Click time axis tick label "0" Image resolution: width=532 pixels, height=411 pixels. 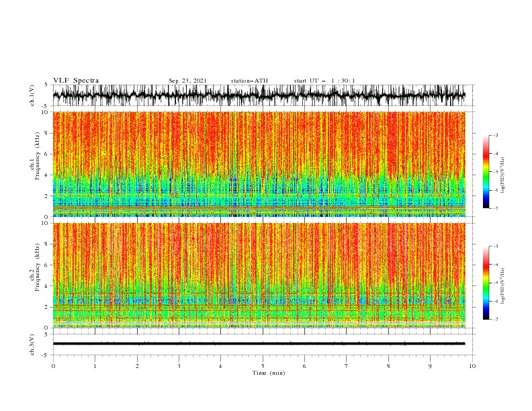[53, 366]
